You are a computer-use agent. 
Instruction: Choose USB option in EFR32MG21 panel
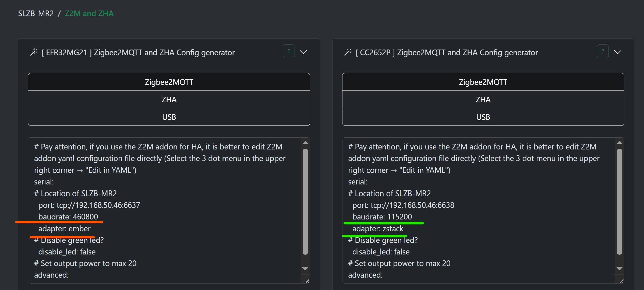click(x=169, y=117)
